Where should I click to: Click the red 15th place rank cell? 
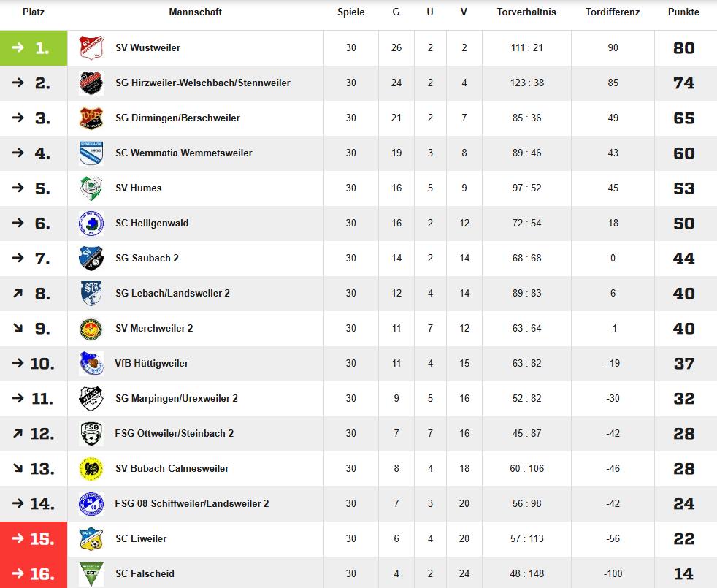[34, 539]
